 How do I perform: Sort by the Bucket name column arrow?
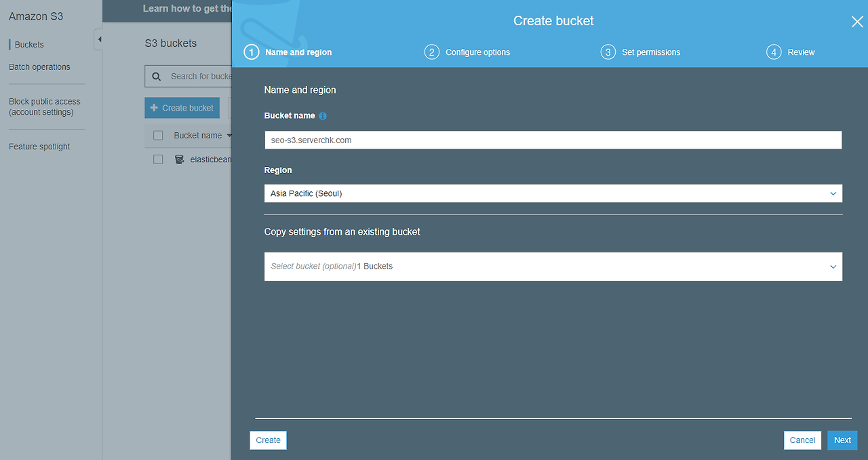click(x=229, y=136)
